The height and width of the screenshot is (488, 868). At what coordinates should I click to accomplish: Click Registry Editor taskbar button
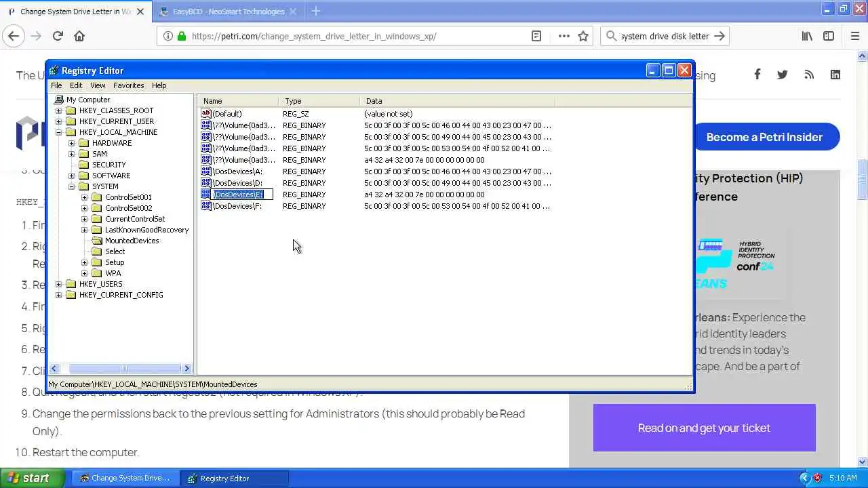tap(235, 478)
